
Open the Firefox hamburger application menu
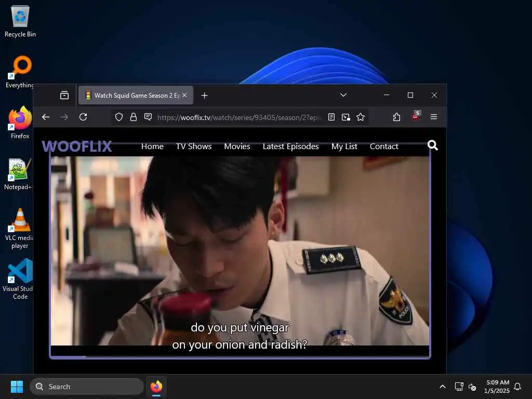click(x=434, y=117)
